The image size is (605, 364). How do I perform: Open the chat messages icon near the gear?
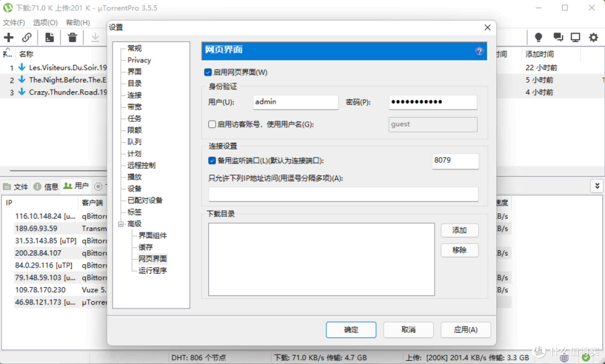coord(557,37)
